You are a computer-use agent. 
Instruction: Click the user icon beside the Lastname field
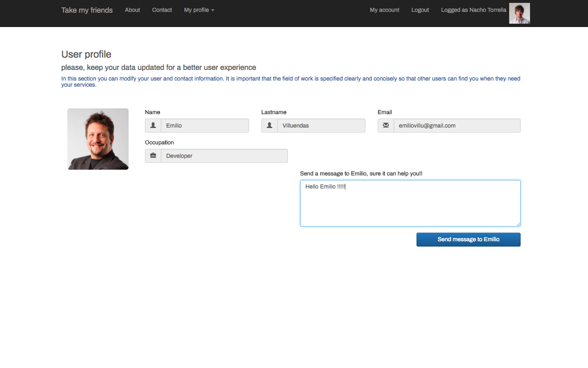click(269, 126)
